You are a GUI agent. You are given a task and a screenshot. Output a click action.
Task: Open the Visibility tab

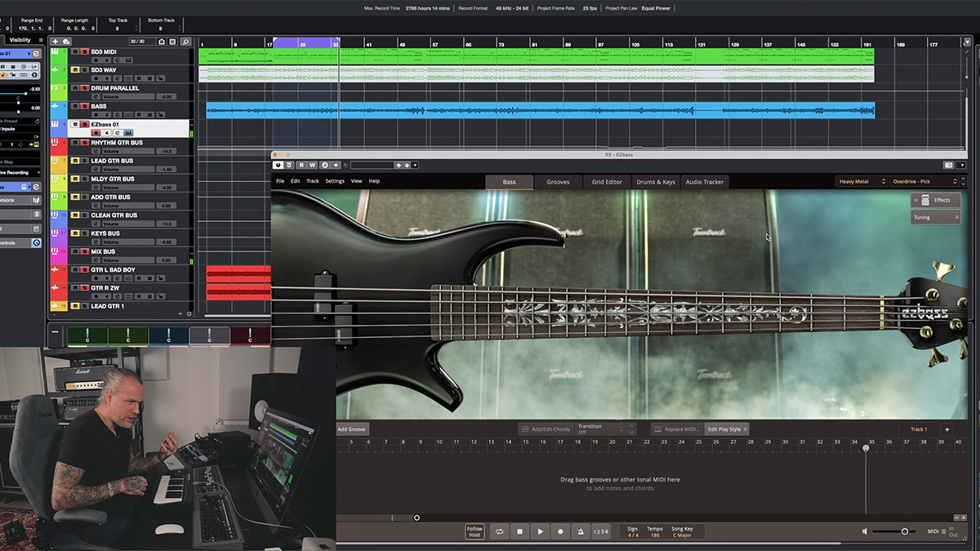[20, 39]
